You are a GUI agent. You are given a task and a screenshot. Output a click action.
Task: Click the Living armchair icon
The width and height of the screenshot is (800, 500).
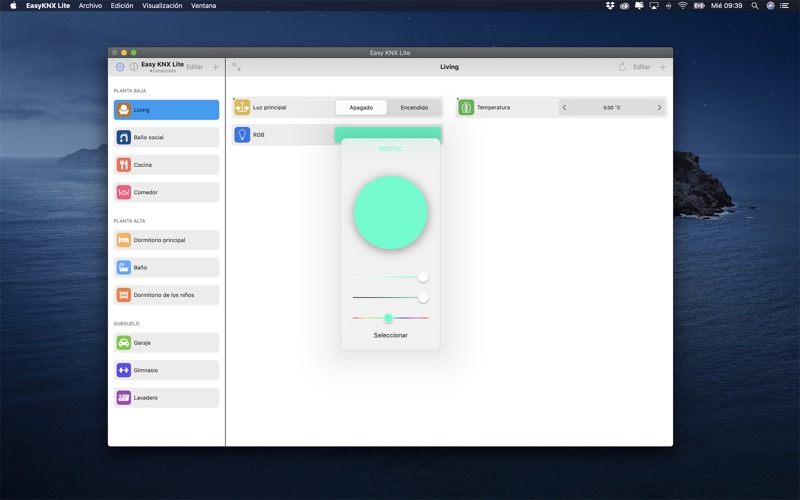[x=123, y=110]
